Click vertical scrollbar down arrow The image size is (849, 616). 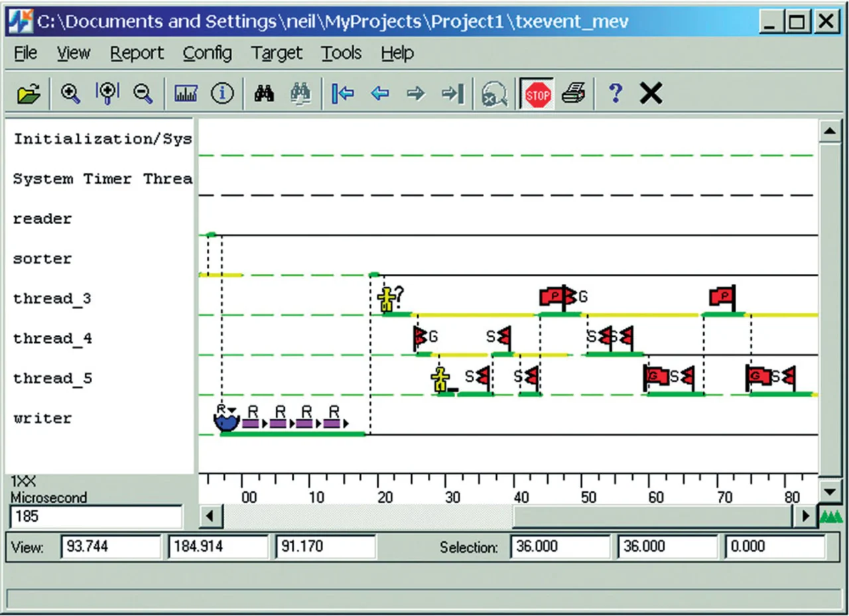830,492
